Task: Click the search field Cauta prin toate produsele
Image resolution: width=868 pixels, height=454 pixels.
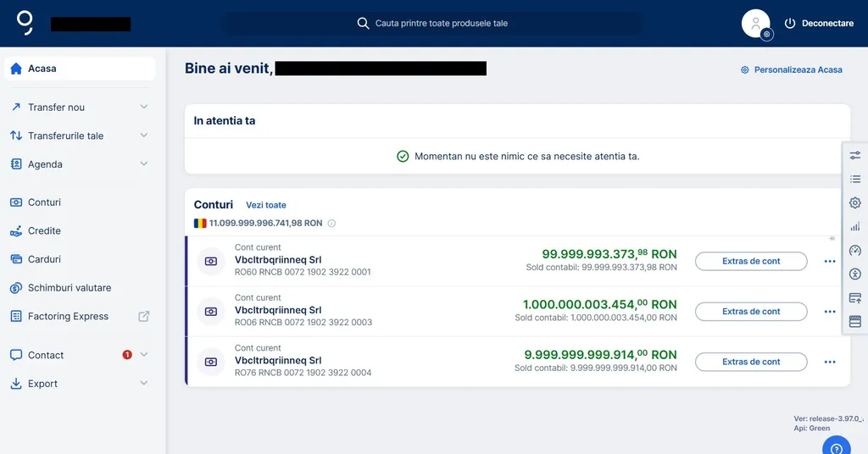Action: click(441, 24)
